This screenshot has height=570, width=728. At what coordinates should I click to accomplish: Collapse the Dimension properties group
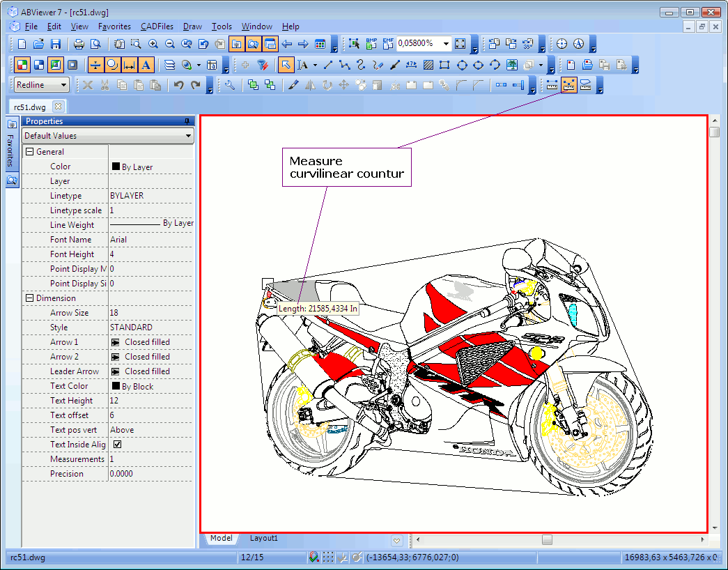pyautogui.click(x=30, y=298)
